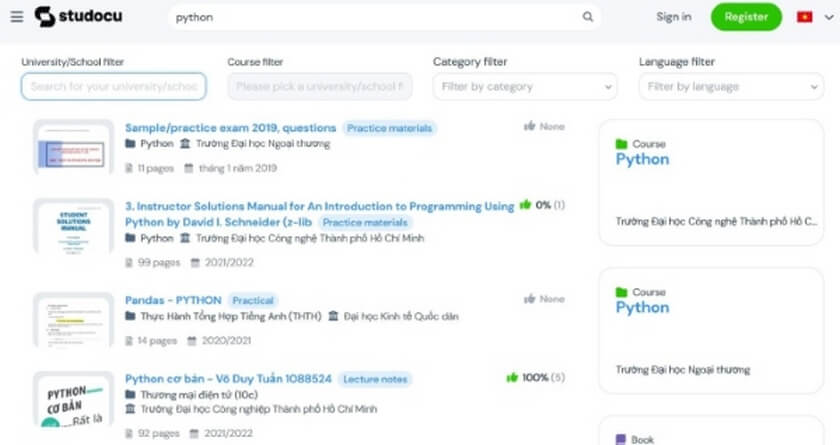The width and height of the screenshot is (840, 445).
Task: Select the Lecture notes tag
Action: [x=375, y=379]
